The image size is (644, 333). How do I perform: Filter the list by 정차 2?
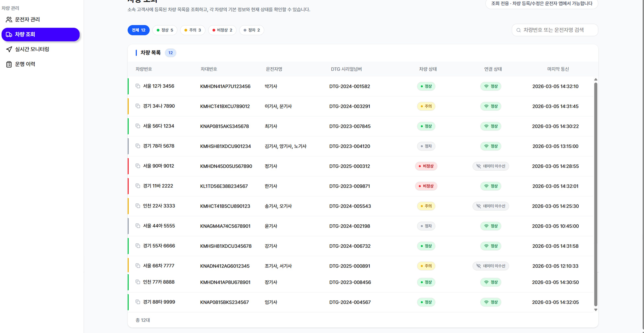252,30
